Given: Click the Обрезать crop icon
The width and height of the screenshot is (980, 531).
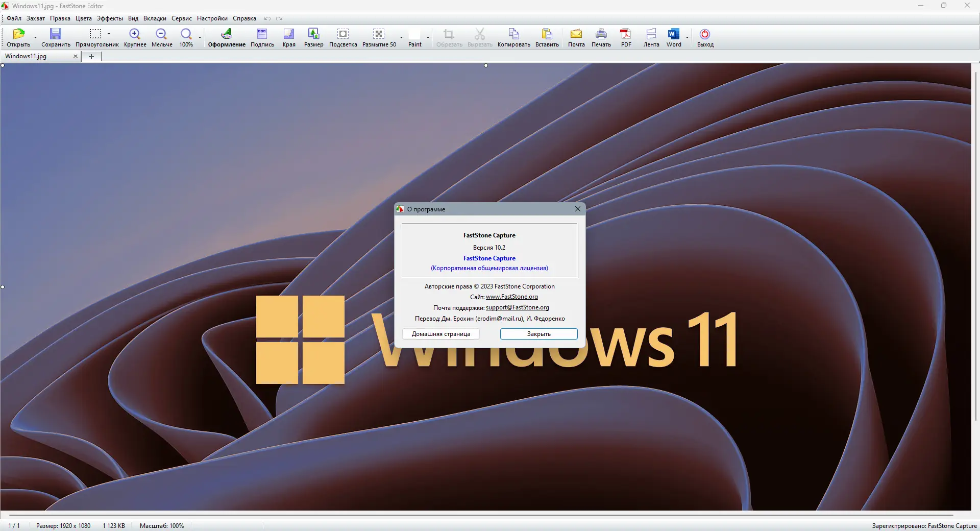Looking at the screenshot, I should point(449,34).
